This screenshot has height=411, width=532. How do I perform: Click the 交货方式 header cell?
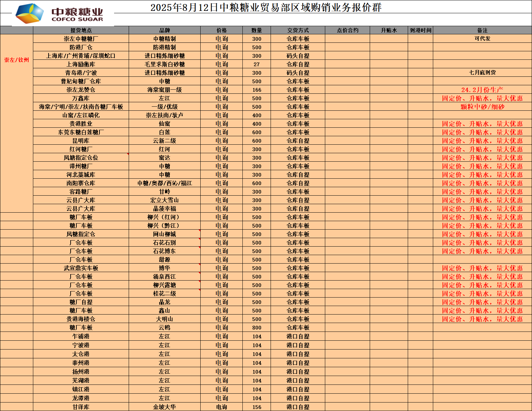[x=298, y=30]
